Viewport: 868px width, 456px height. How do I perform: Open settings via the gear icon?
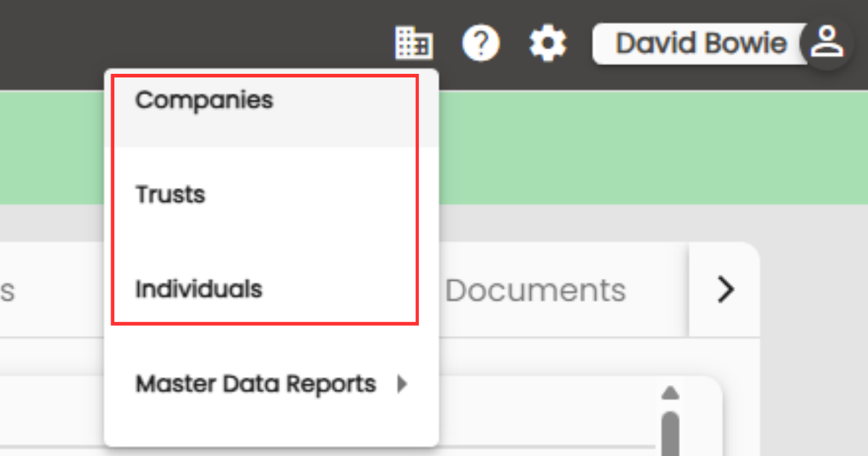tap(548, 44)
